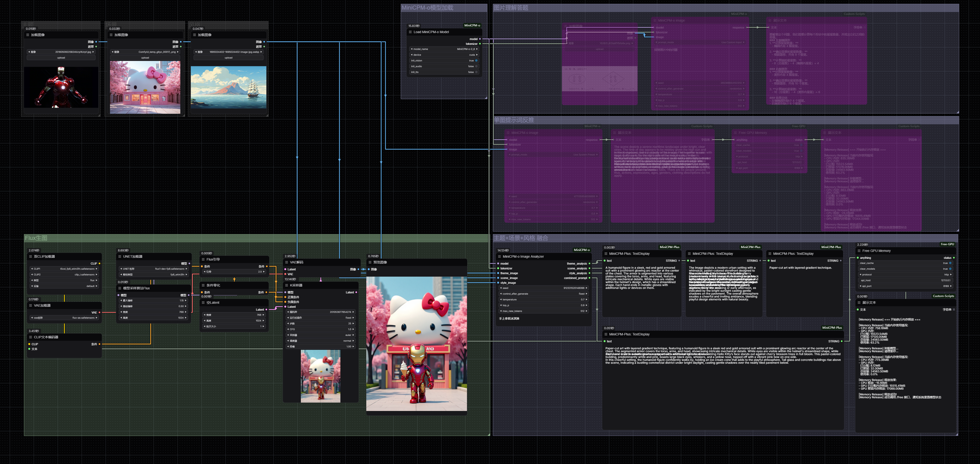Open the 采样器 euler dropdown in K采样器
Viewport: 980px width, 464px height.
[320, 335]
